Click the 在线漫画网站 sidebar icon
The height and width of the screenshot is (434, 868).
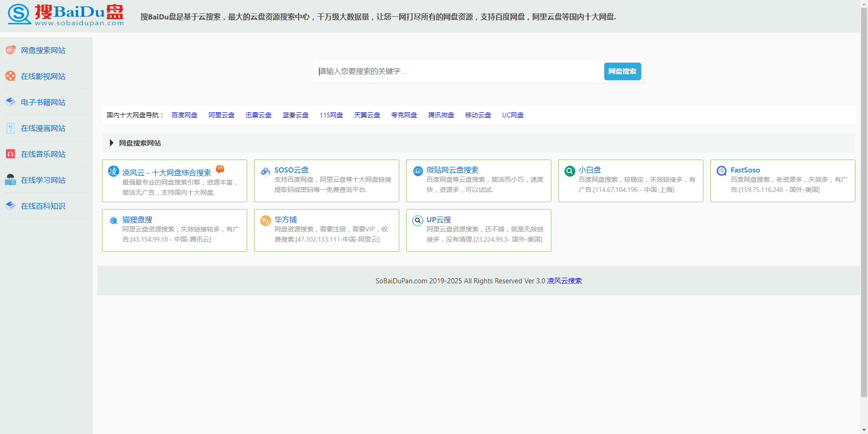coord(10,128)
